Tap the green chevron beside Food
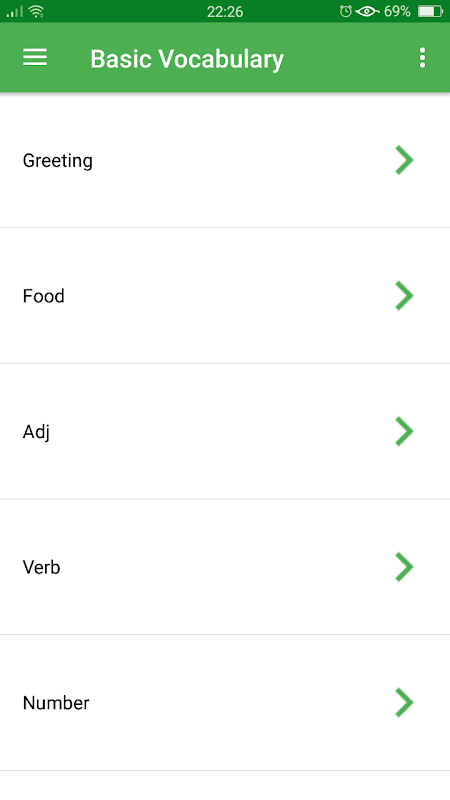This screenshot has width=450, height=800. [x=404, y=296]
